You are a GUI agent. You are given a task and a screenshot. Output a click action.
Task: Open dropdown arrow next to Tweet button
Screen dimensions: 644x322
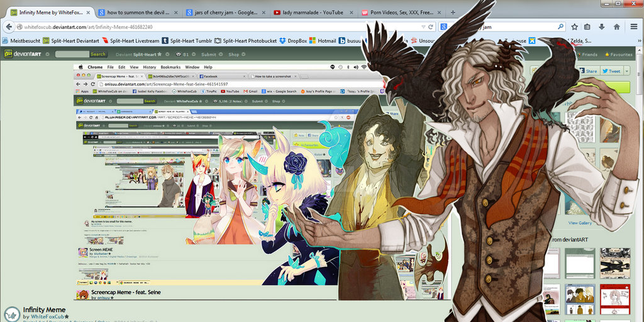(x=626, y=70)
